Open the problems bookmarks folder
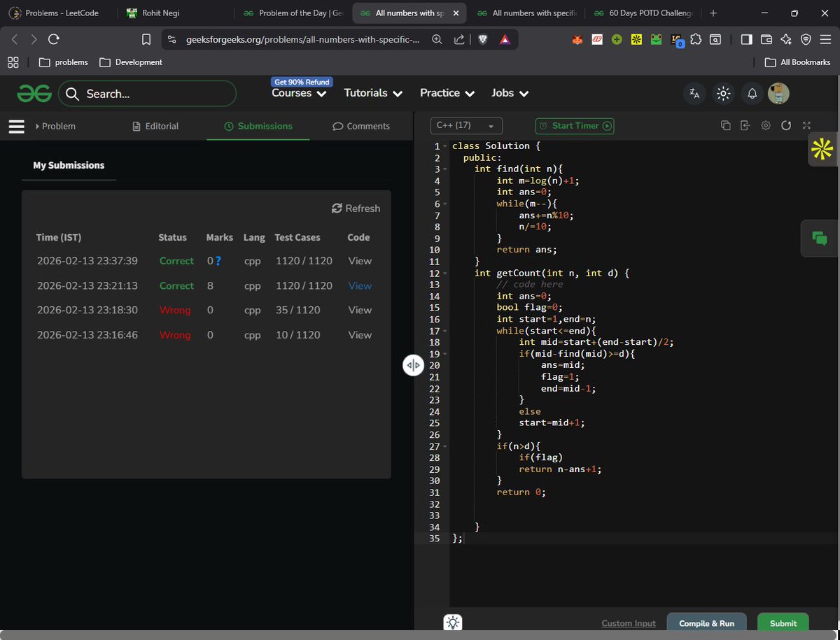 pos(64,62)
